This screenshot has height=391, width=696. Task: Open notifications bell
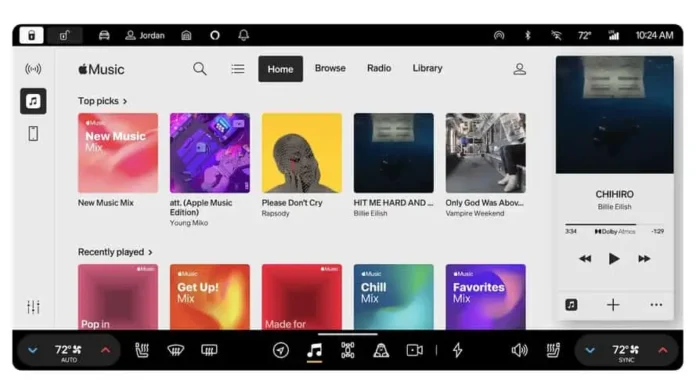pyautogui.click(x=244, y=36)
